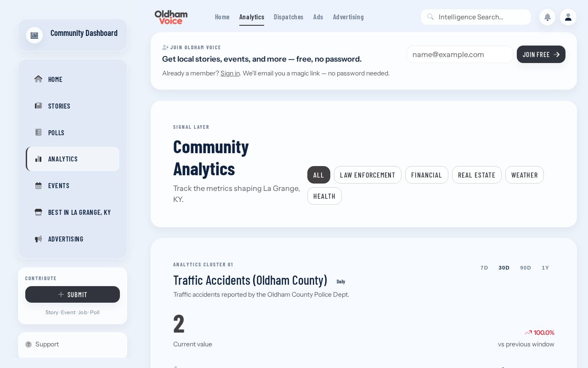Click the JOIN FREE button
This screenshot has height=368, width=588.
click(x=541, y=54)
